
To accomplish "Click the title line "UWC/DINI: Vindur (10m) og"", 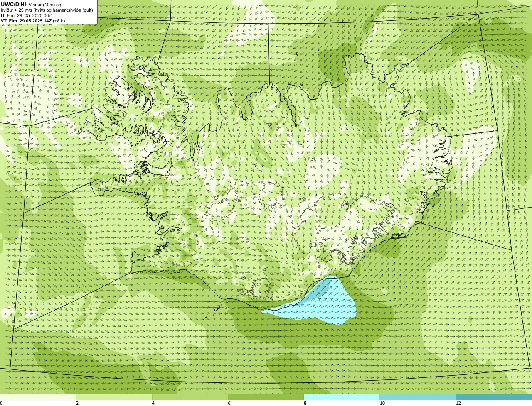I will (31, 5).
